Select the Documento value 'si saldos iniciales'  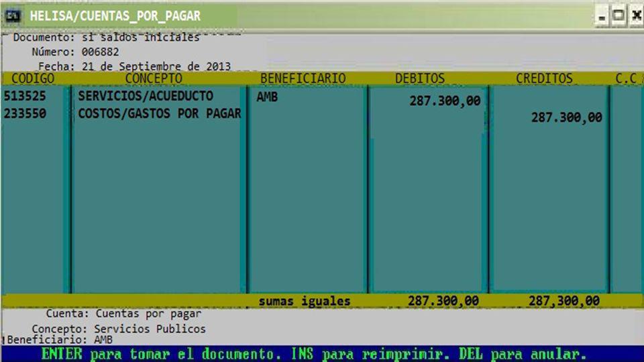point(141,38)
